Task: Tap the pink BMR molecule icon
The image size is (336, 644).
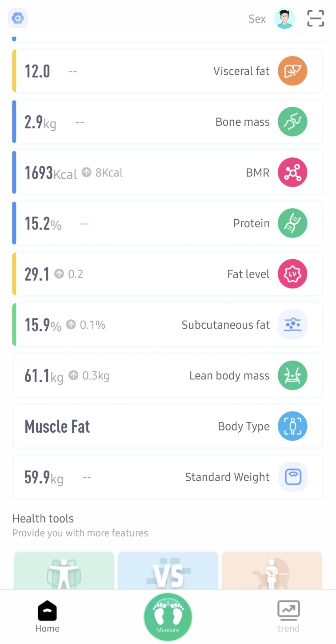Action: click(x=292, y=173)
